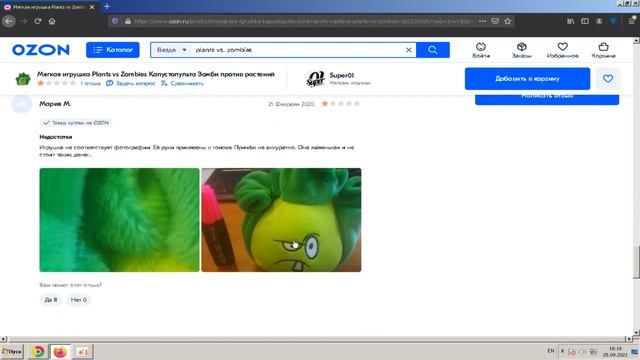
Task: Run search with the magnifier button
Action: (x=433, y=50)
